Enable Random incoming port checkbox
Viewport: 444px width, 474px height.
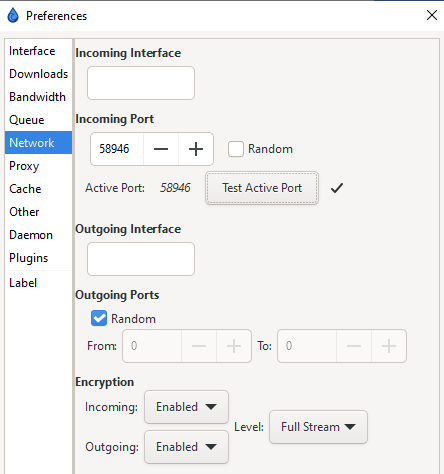click(236, 149)
